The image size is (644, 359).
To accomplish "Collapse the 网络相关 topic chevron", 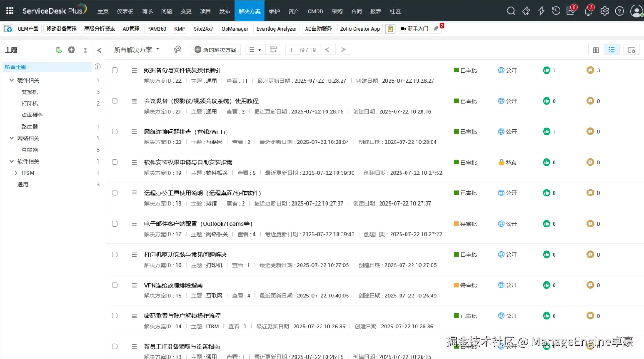I will 12,138.
